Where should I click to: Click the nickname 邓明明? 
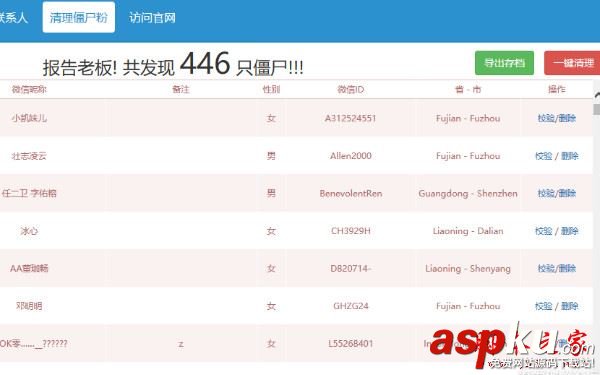pyautogui.click(x=29, y=306)
